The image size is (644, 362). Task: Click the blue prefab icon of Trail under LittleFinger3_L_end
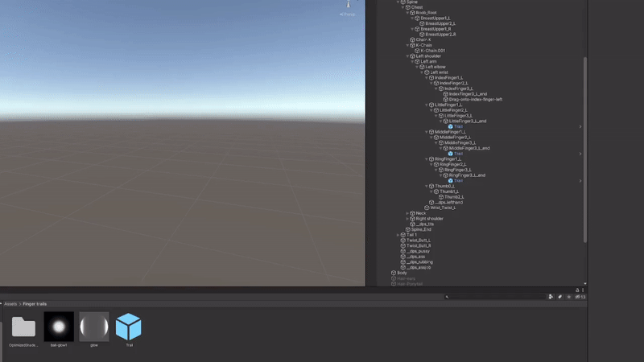point(451,126)
